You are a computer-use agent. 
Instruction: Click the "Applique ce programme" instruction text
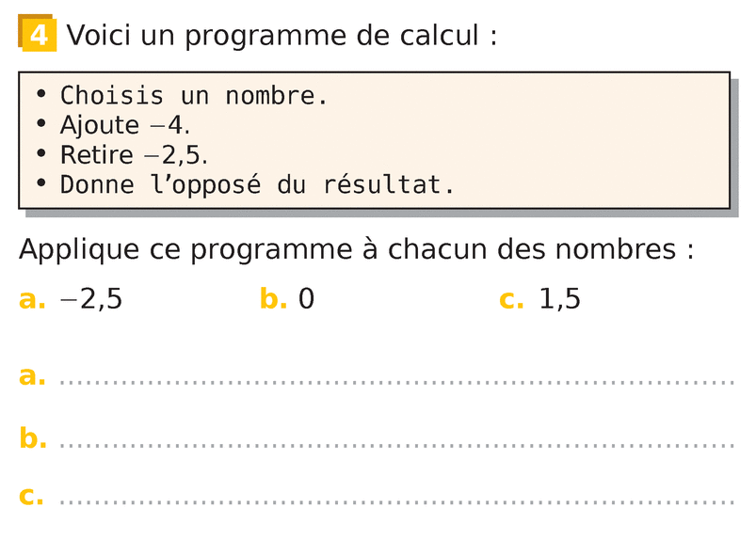point(356,250)
